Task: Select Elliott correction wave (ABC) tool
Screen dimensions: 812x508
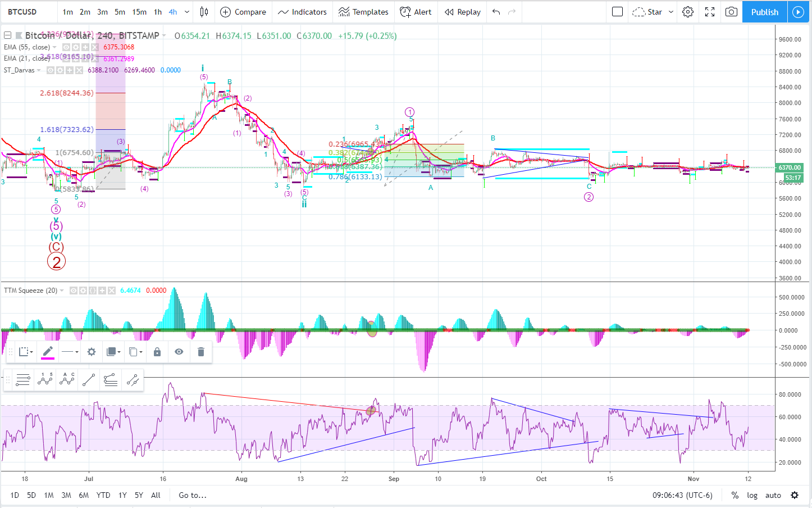Action: pos(67,380)
